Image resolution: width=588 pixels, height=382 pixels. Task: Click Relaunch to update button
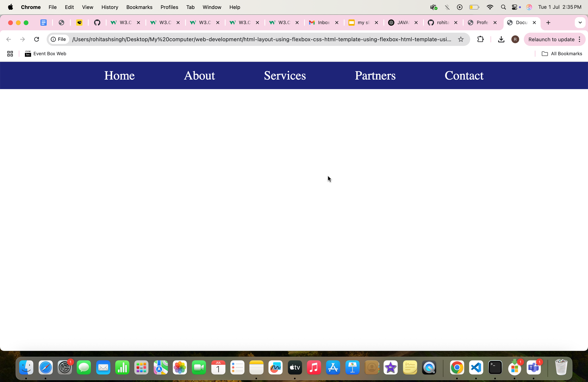click(x=551, y=39)
